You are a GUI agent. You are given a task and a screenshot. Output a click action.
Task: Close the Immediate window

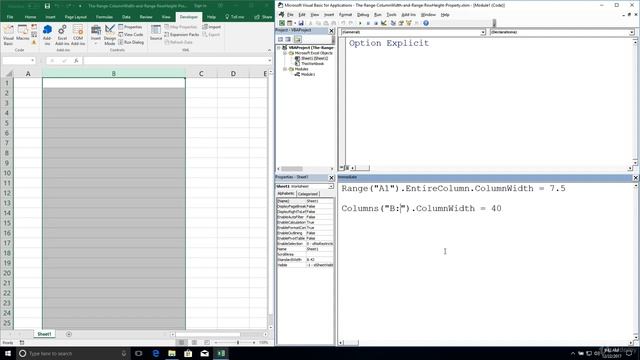pyautogui.click(x=636, y=178)
